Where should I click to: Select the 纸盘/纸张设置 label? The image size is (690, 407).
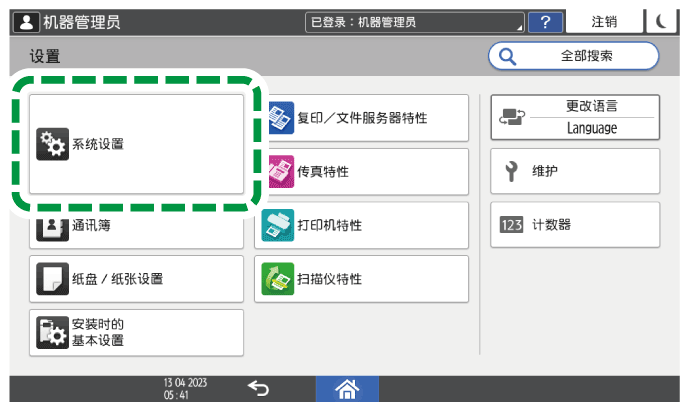pyautogui.click(x=117, y=279)
